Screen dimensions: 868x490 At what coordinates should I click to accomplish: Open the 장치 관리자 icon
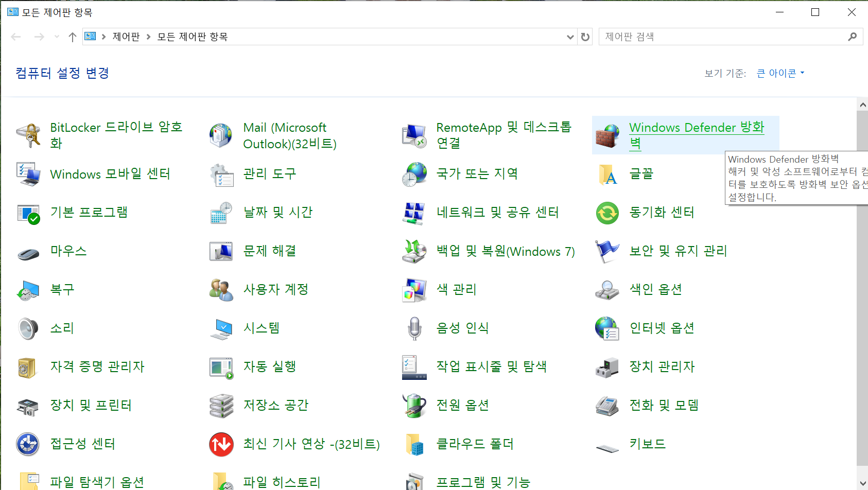click(x=607, y=367)
